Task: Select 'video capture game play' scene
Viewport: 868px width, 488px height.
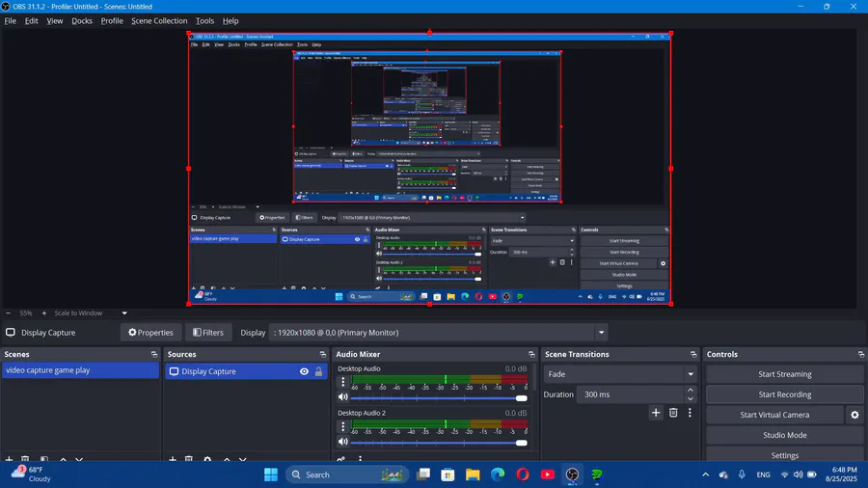Action: pyautogui.click(x=80, y=370)
